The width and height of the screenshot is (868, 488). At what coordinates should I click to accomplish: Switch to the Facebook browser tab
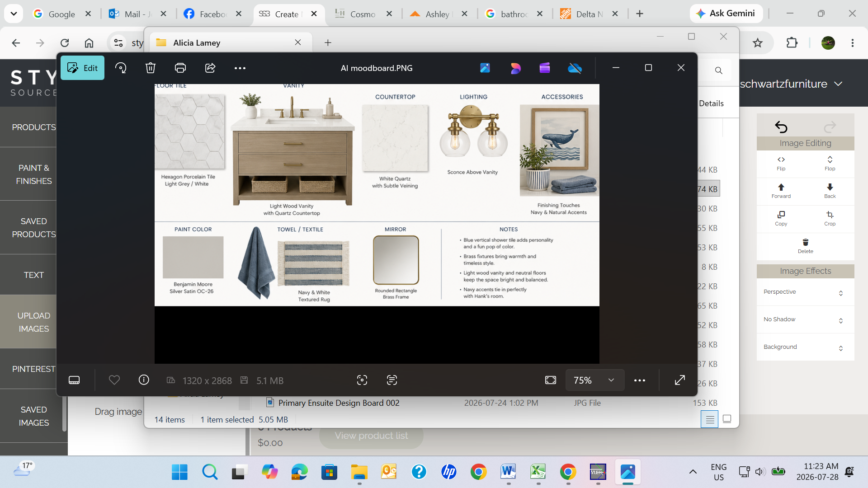[x=212, y=14]
